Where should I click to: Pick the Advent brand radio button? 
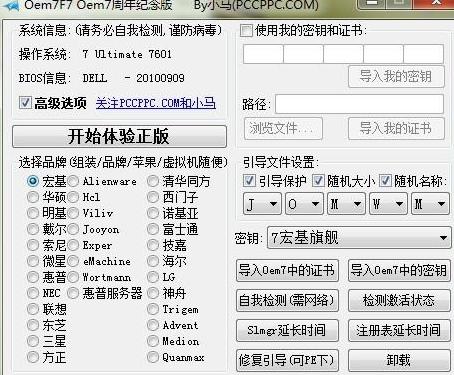[x=153, y=325]
